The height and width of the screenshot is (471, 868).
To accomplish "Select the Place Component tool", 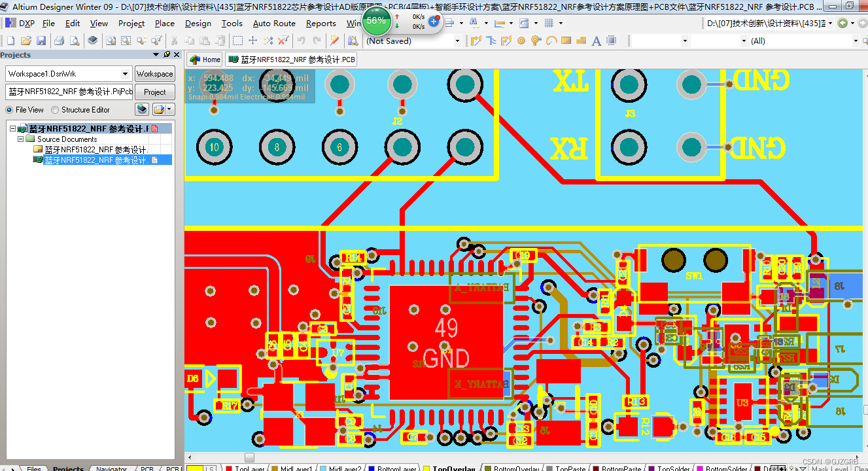I will pyautogui.click(x=612, y=40).
